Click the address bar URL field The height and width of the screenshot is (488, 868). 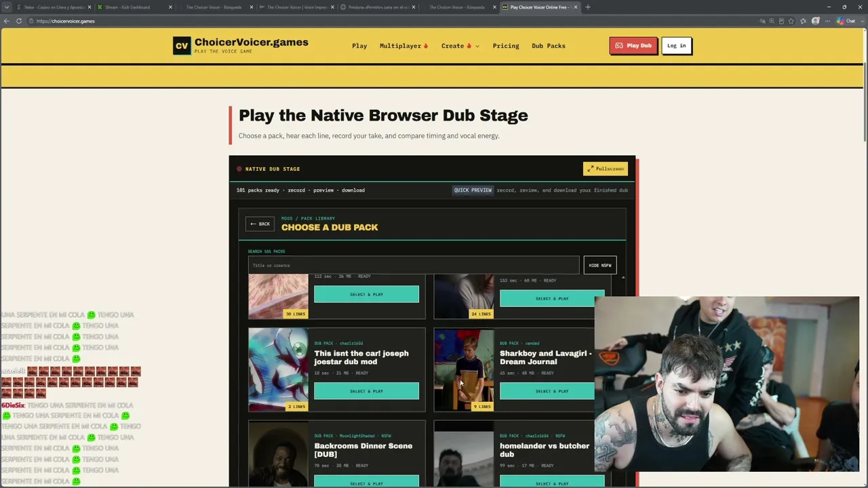coord(393,21)
